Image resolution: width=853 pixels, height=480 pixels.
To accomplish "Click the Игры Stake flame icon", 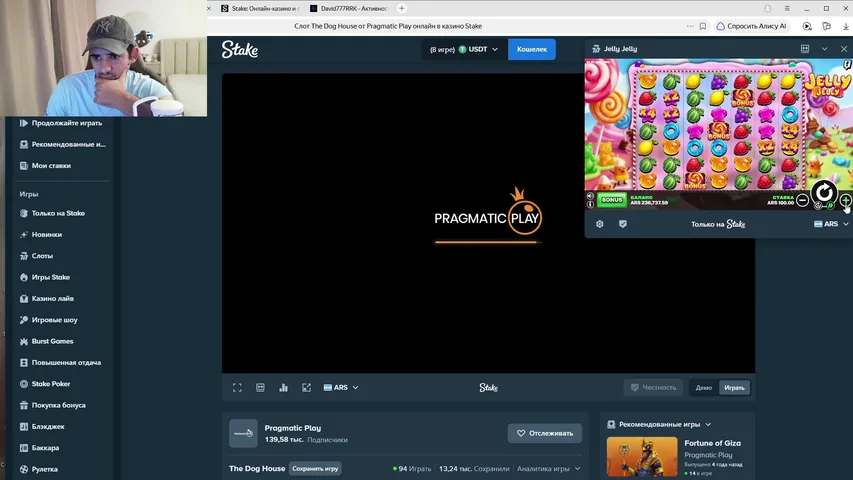I will 23,277.
